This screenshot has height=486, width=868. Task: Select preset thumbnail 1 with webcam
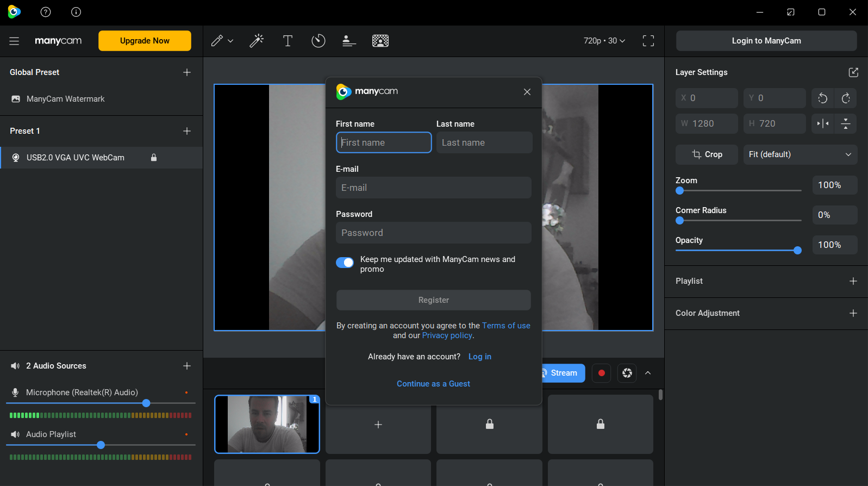(x=267, y=424)
